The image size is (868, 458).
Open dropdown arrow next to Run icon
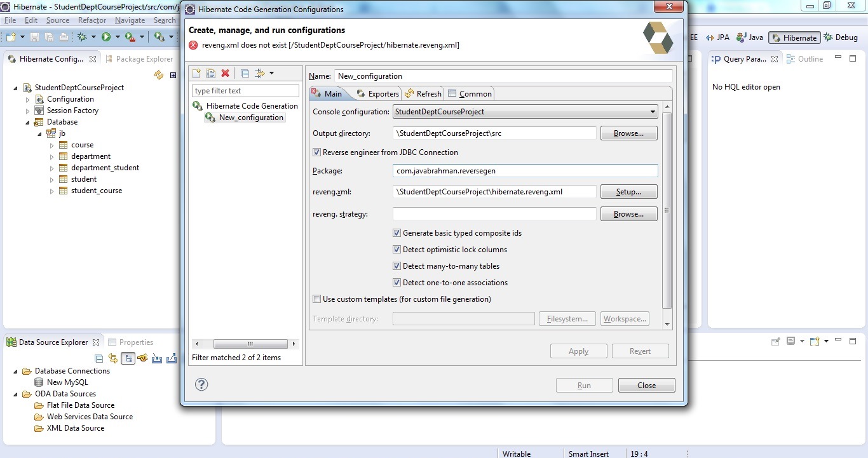pos(117,37)
